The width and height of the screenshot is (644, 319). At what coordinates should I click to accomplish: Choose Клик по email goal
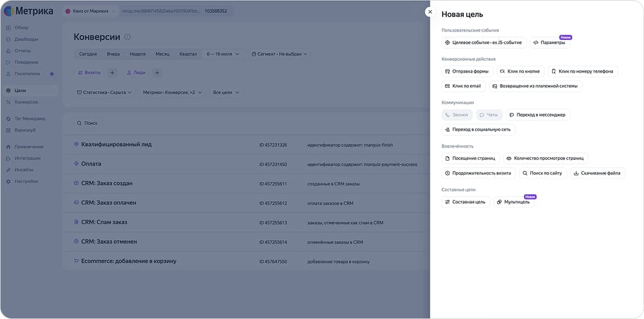(x=463, y=86)
